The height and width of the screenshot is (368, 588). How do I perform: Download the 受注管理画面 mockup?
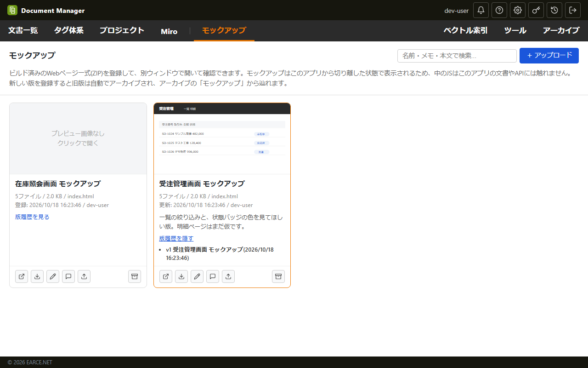pos(181,276)
